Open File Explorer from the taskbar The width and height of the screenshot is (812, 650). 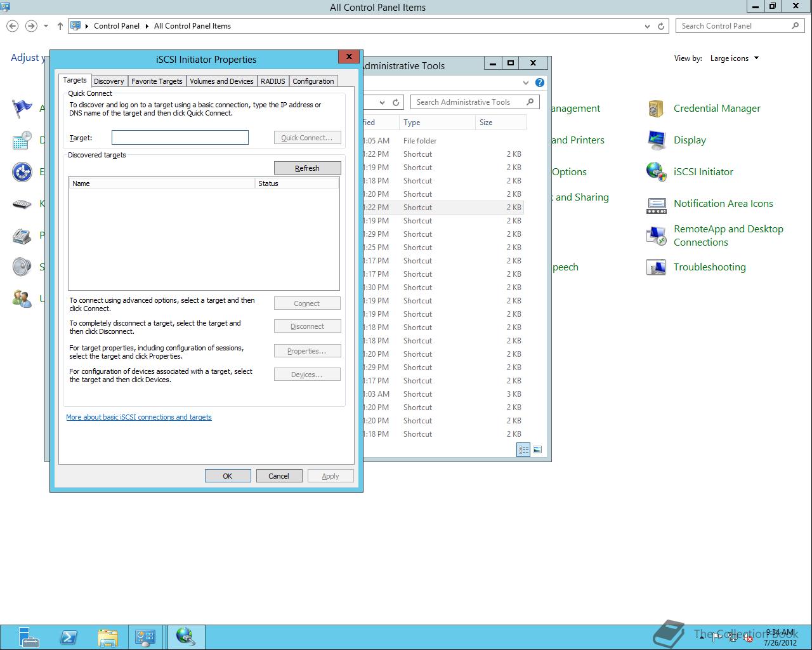108,637
